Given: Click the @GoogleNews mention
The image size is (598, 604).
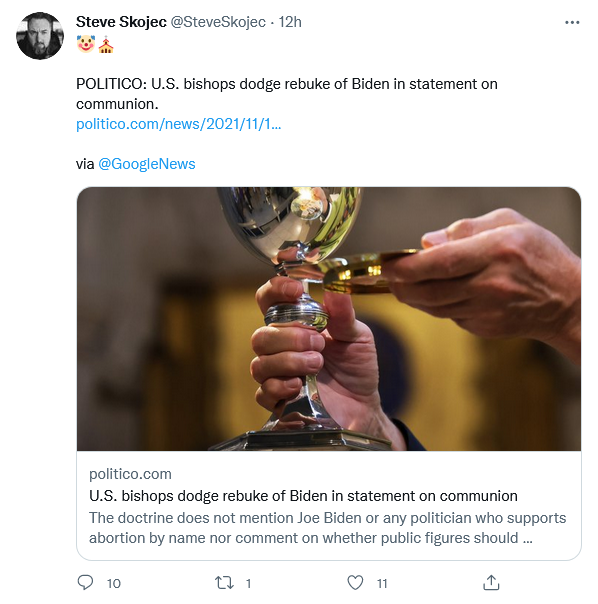Looking at the screenshot, I should pyautogui.click(x=147, y=164).
